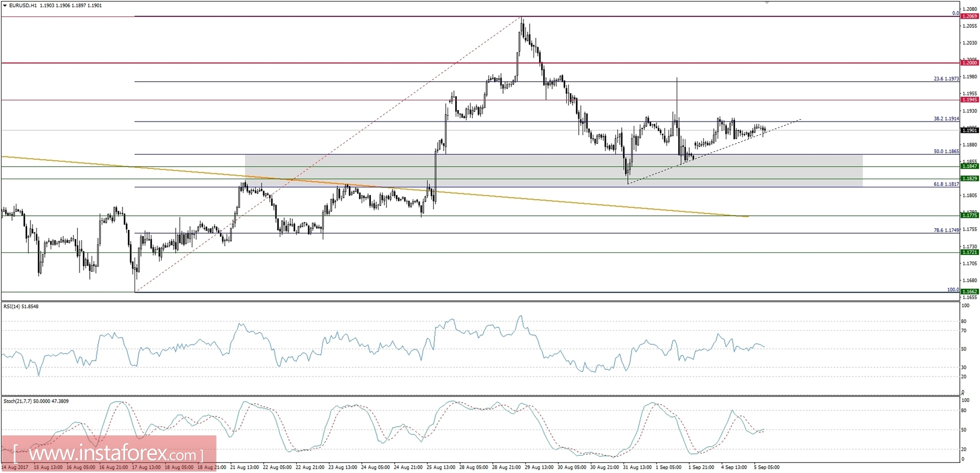The height and width of the screenshot is (473, 980).
Task: Select the green 1.1829 price label
Action: click(970, 178)
